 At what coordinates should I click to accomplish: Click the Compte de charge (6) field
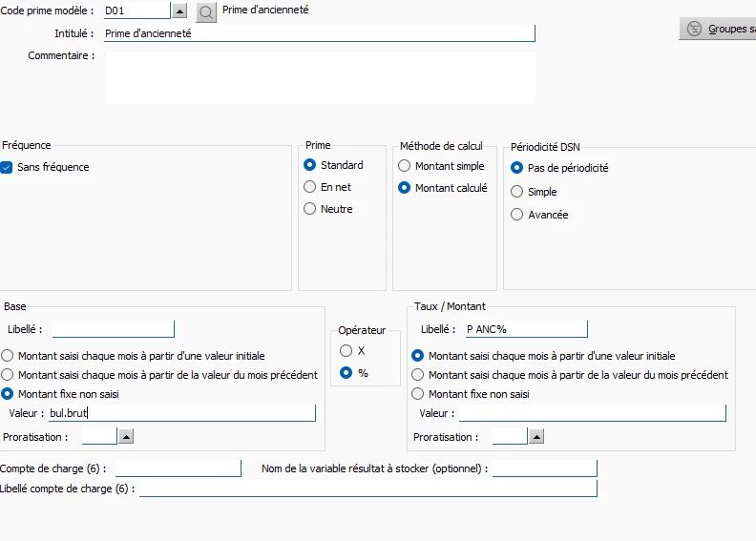click(178, 468)
